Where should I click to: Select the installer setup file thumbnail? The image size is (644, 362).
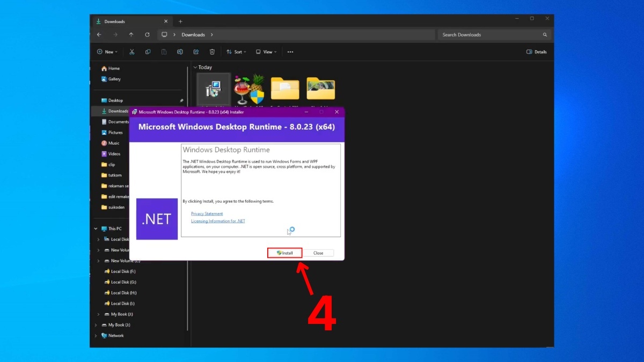[214, 90]
